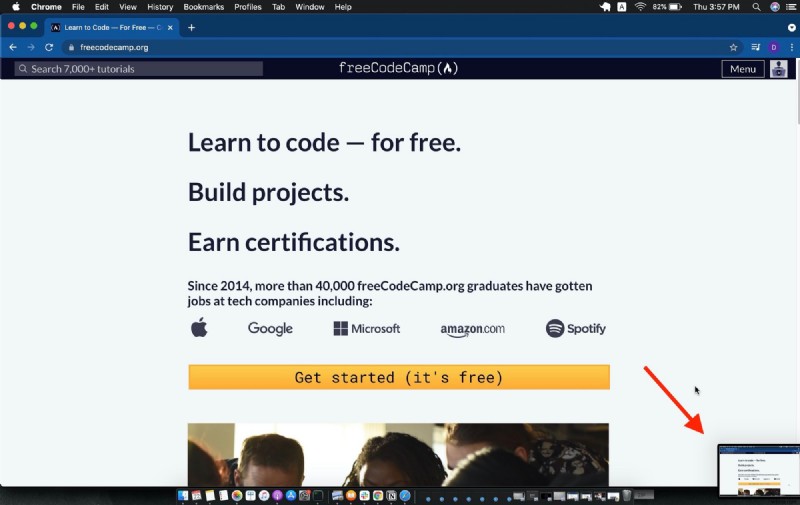Viewport: 800px width, 505px height.
Task: Click the amazon.com logo on the page
Action: point(472,330)
